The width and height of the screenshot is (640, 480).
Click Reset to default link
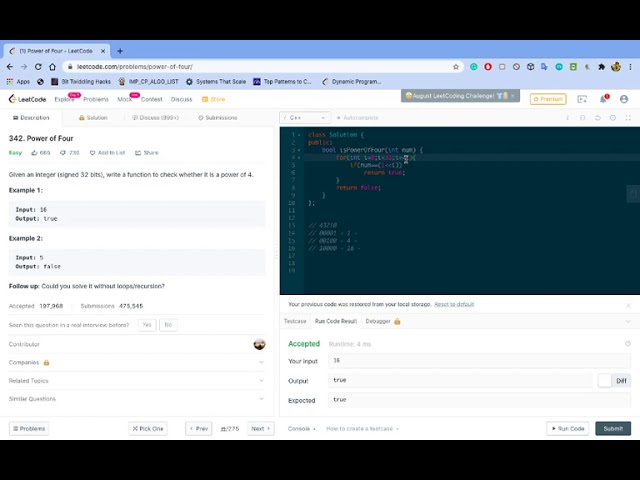pos(454,304)
